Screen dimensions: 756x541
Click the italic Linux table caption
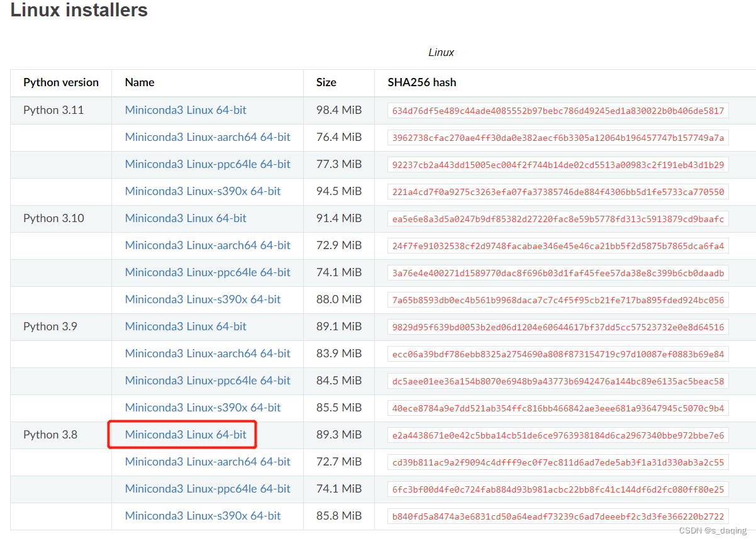click(x=441, y=53)
